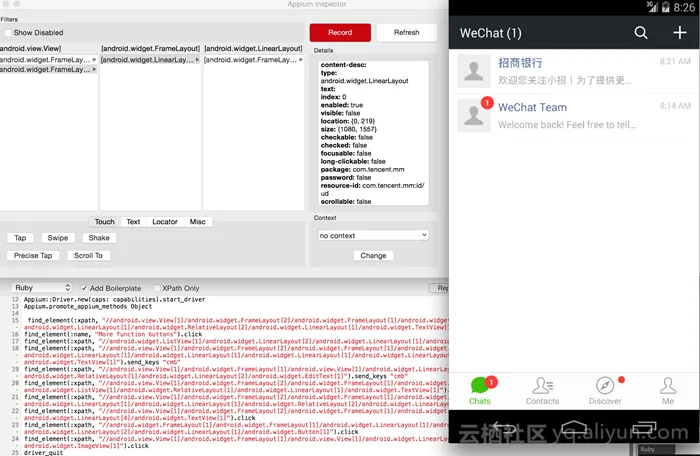Click the red Record button
Screen dimensions: 700x456
click(340, 33)
